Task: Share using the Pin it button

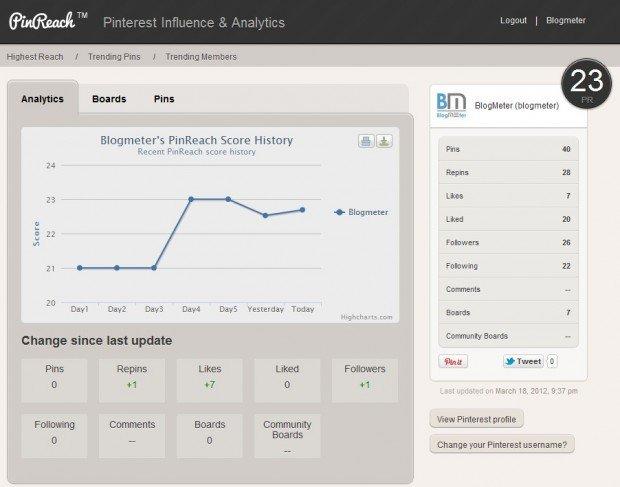Action: (453, 361)
